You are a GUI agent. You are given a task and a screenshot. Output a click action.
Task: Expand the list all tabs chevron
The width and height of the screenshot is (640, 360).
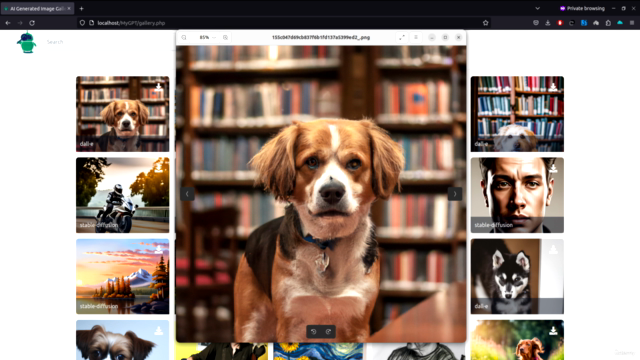click(538, 9)
